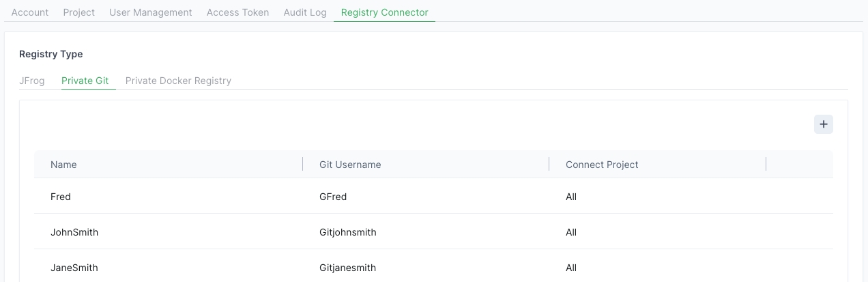The width and height of the screenshot is (868, 282).
Task: Click the Gitjanesmith username cell
Action: (x=347, y=268)
